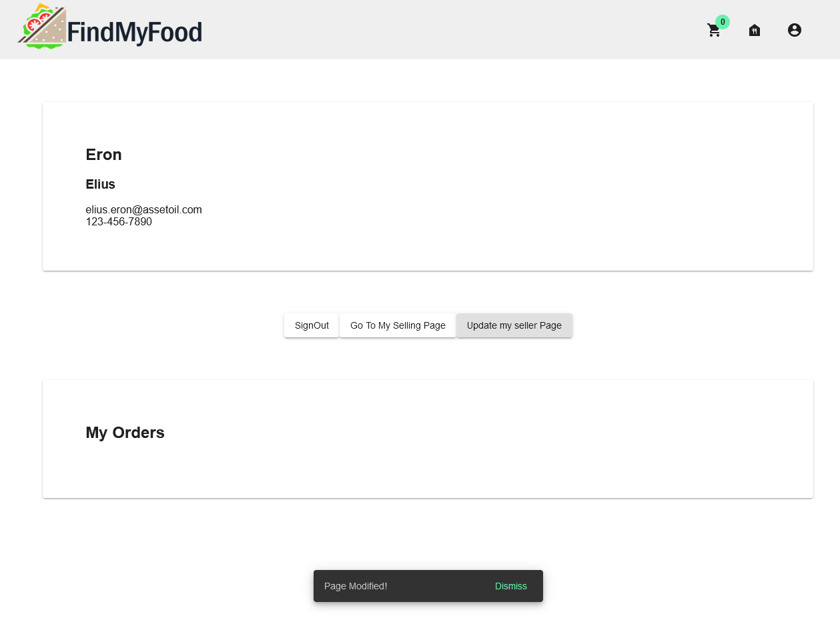840x618 pixels.
Task: Click the 123-456-7890 phone number
Action: [x=119, y=221]
